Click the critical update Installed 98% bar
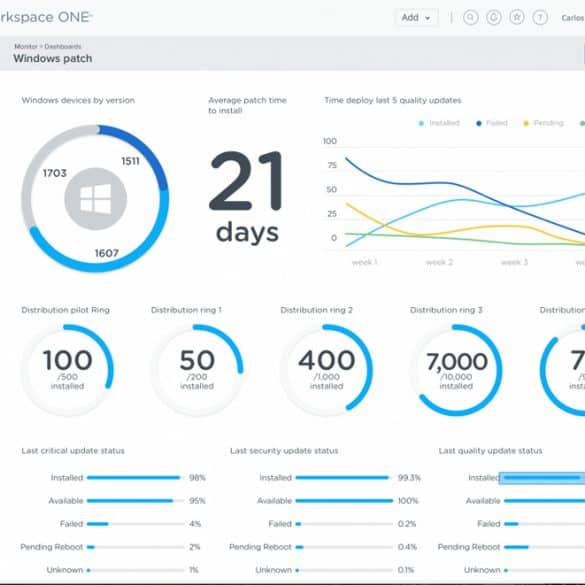 (134, 478)
